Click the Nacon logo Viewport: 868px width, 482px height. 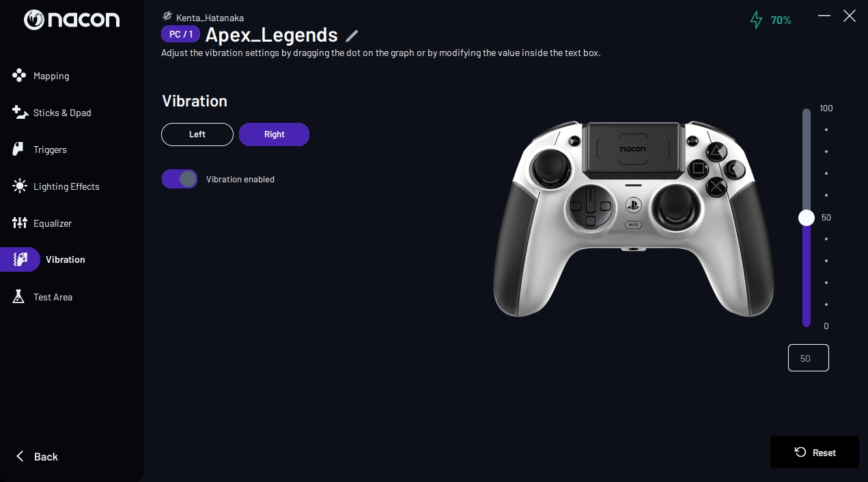tap(72, 20)
